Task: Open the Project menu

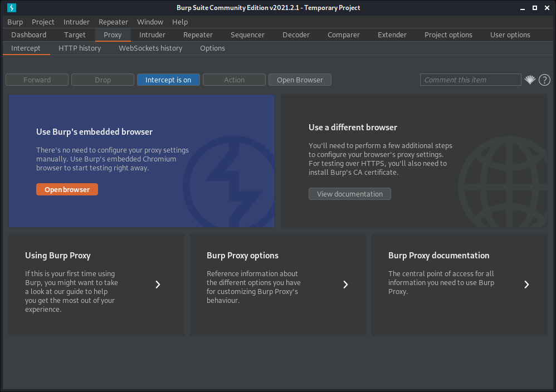Action: (43, 22)
